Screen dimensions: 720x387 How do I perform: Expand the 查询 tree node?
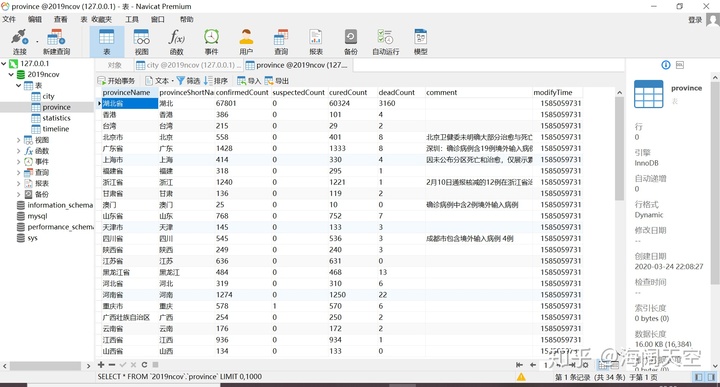click(19, 173)
